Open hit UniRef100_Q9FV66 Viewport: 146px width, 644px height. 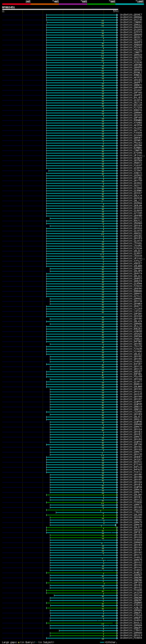pos(131,93)
